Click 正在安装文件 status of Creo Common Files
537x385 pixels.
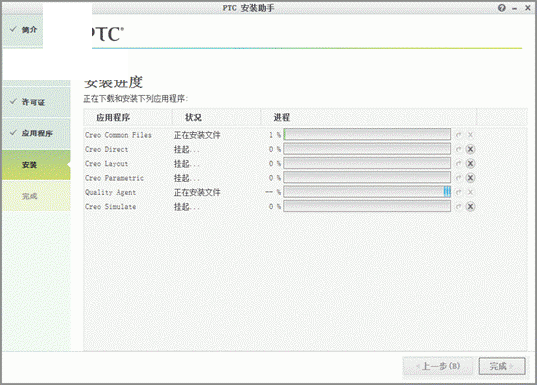coord(197,135)
